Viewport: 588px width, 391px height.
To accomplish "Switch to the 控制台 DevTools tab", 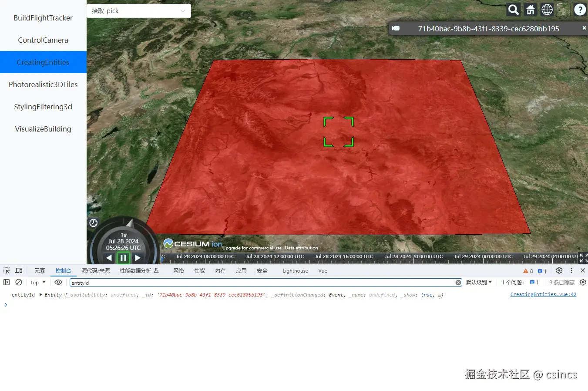I will click(x=63, y=271).
